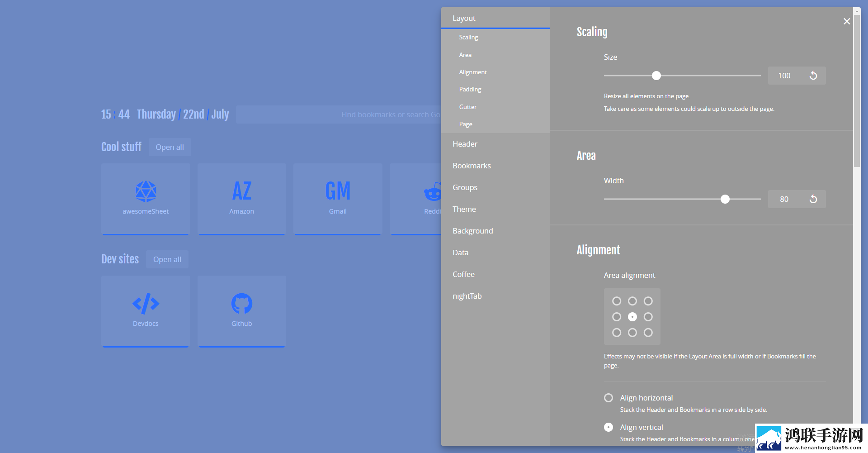868x453 pixels.
Task: Reset the Scaling Size value
Action: coord(813,76)
